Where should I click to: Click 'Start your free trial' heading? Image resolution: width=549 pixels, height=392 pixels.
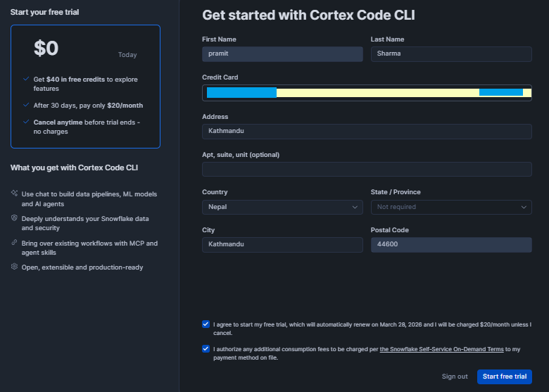tap(44, 12)
